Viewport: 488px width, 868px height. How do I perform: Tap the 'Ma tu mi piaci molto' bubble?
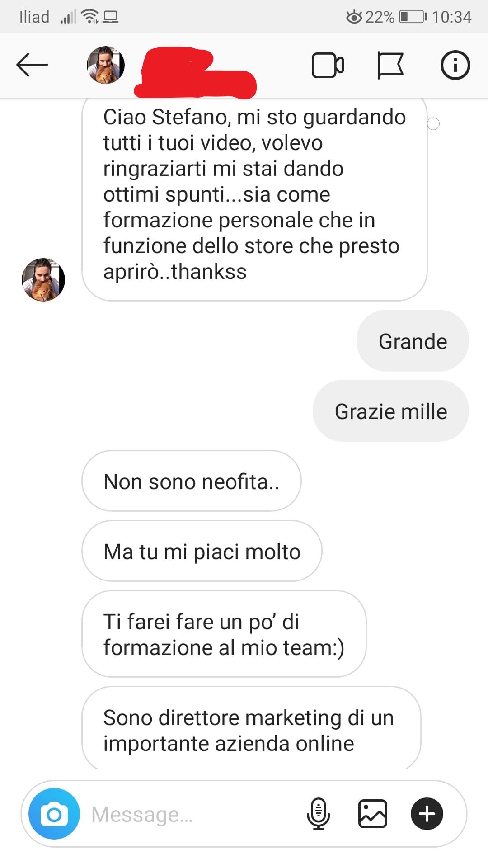coord(202,551)
